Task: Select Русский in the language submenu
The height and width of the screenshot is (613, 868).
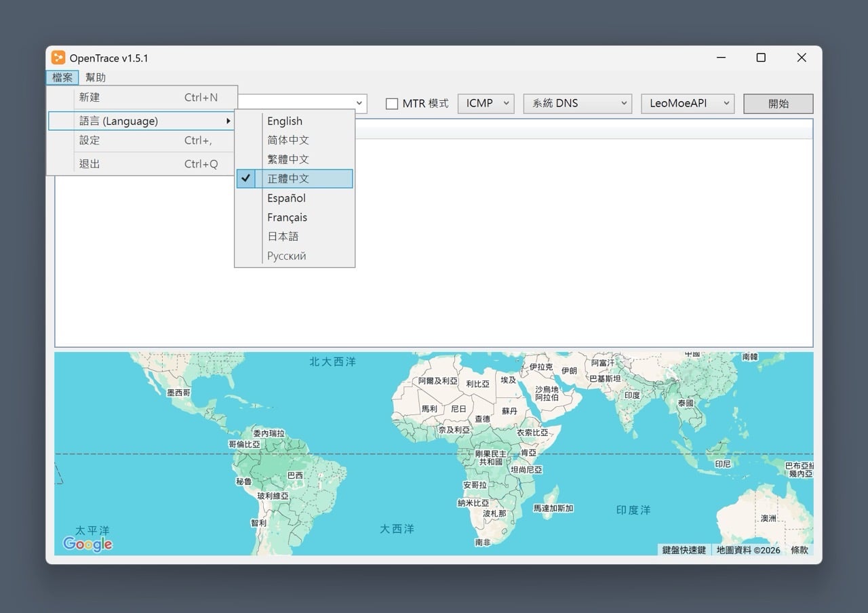Action: tap(286, 256)
